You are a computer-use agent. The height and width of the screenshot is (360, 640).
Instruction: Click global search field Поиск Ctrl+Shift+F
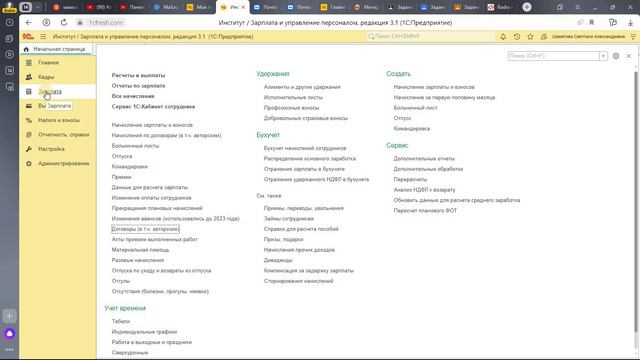coord(431,36)
